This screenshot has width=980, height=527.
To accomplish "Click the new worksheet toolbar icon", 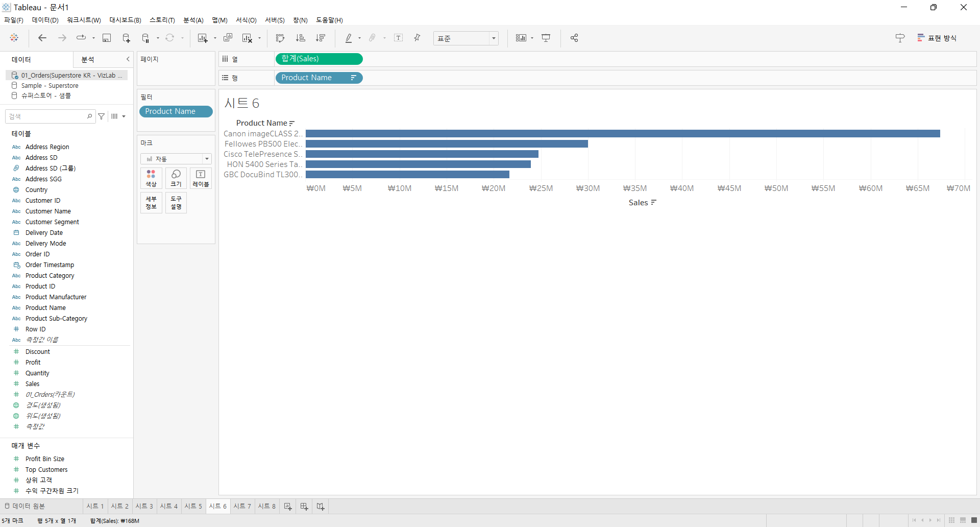I will (x=203, y=38).
